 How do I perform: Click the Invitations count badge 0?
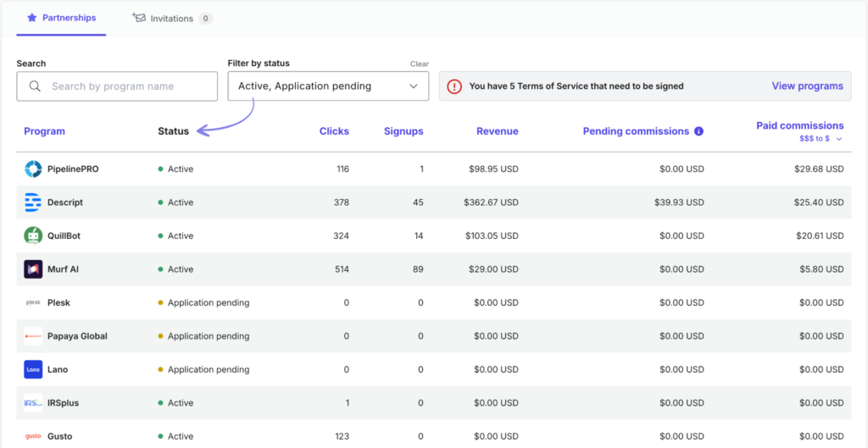click(x=205, y=19)
